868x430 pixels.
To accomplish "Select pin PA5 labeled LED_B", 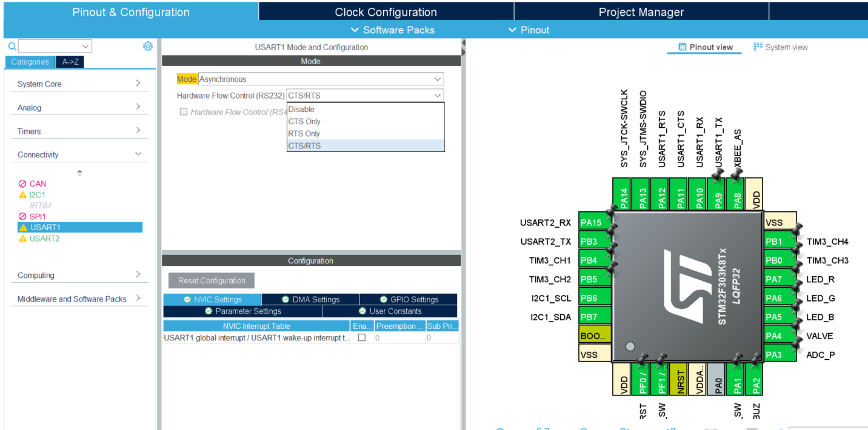I will click(780, 317).
